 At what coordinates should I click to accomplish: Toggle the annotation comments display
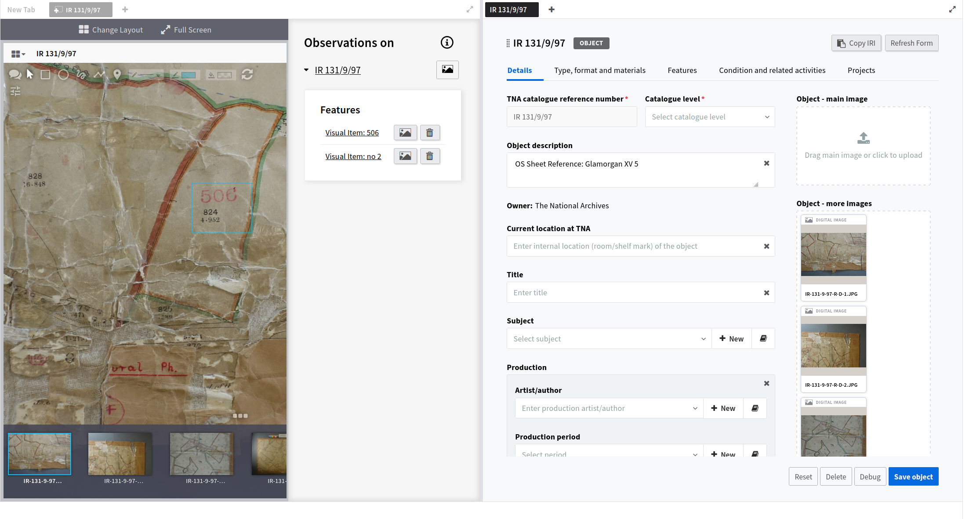point(15,75)
